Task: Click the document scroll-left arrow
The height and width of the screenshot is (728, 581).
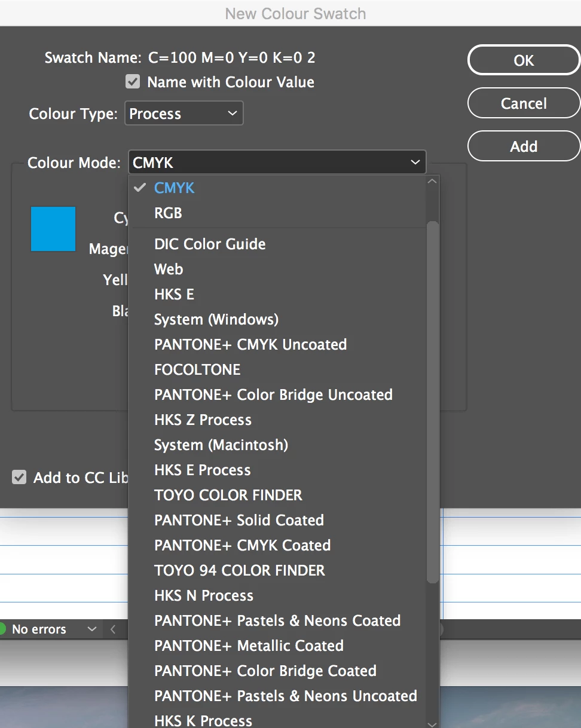Action: click(x=113, y=629)
